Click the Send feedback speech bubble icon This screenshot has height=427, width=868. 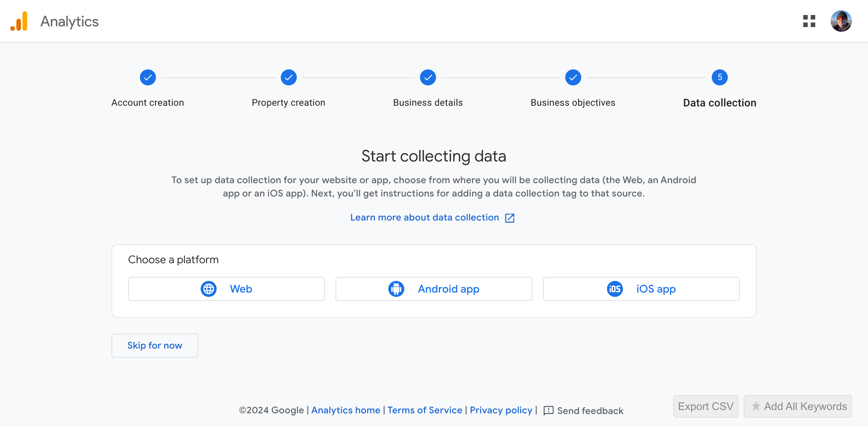549,411
